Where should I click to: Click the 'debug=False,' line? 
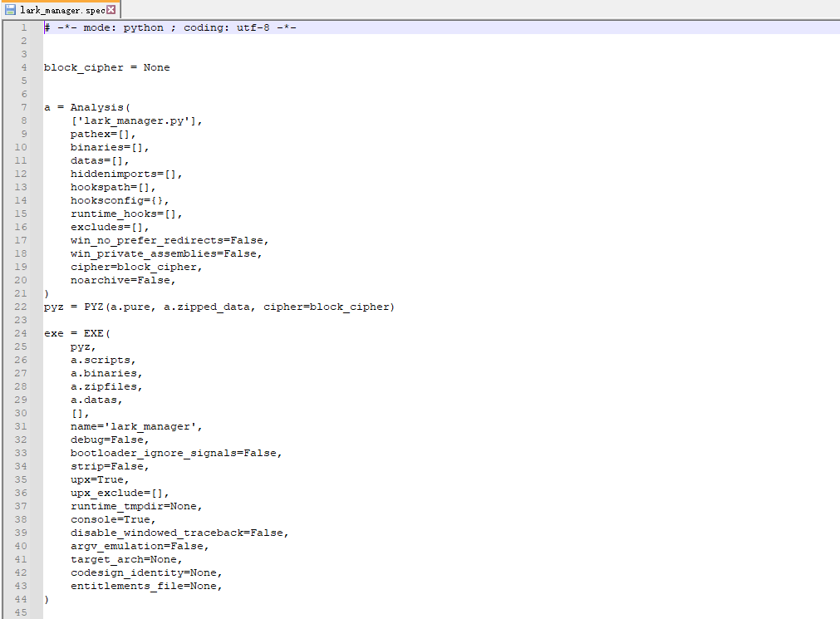tap(110, 440)
